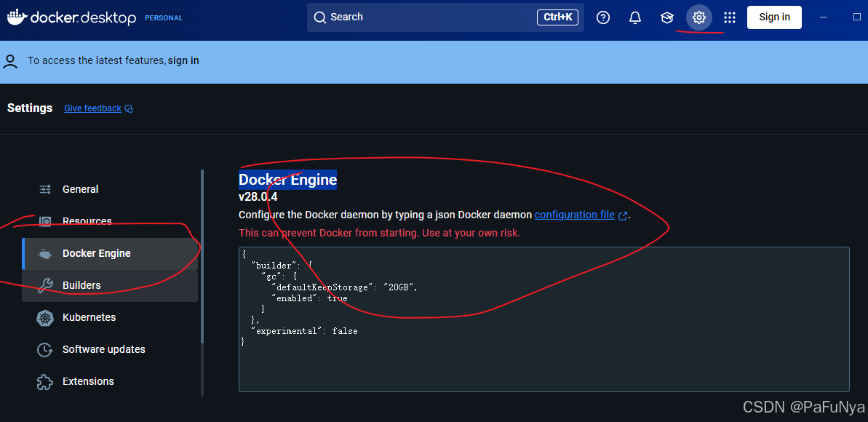Viewport: 868px width, 422px height.
Task: Click inside the daemon JSON editor
Action: (544, 319)
